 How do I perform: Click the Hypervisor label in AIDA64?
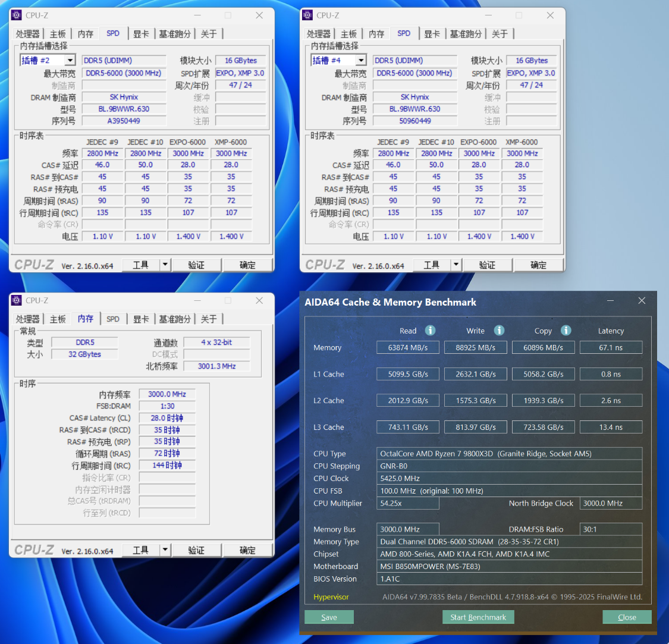point(331,596)
